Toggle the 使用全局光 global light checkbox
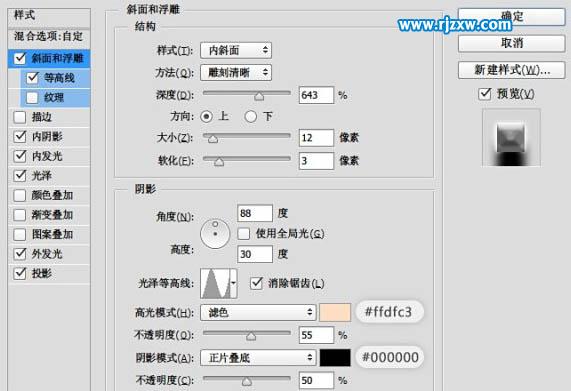 coord(244,233)
